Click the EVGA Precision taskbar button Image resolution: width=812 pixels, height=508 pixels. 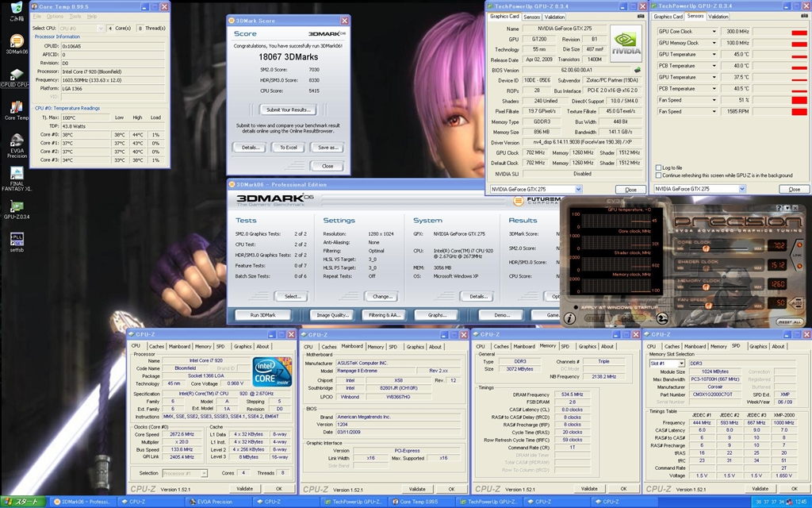pos(214,502)
